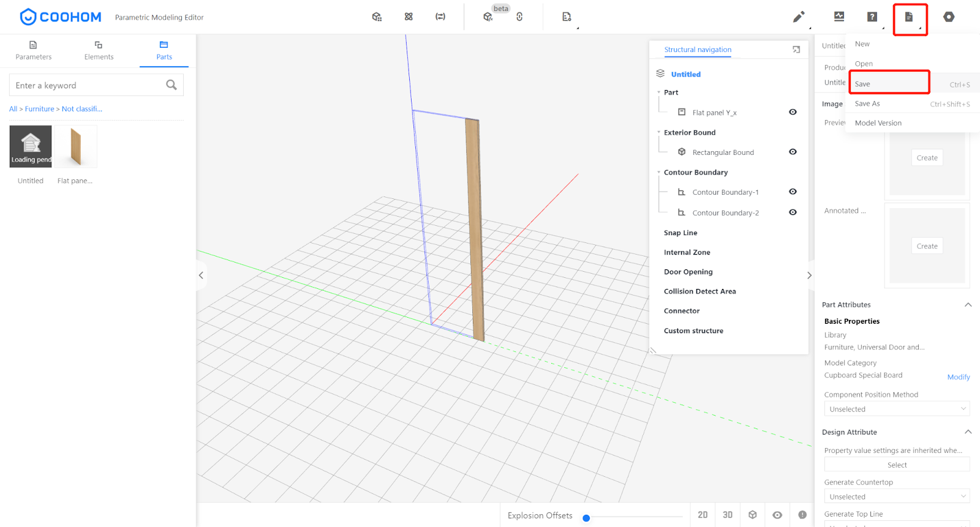The height and width of the screenshot is (527, 980).
Task: Switch to 3D view mode
Action: pyautogui.click(x=728, y=515)
